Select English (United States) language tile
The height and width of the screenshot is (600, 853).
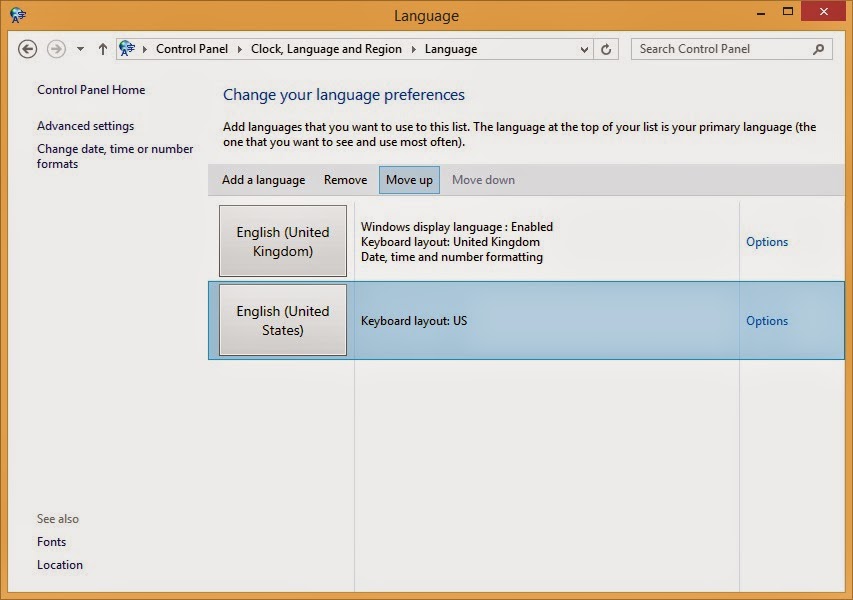pos(283,320)
